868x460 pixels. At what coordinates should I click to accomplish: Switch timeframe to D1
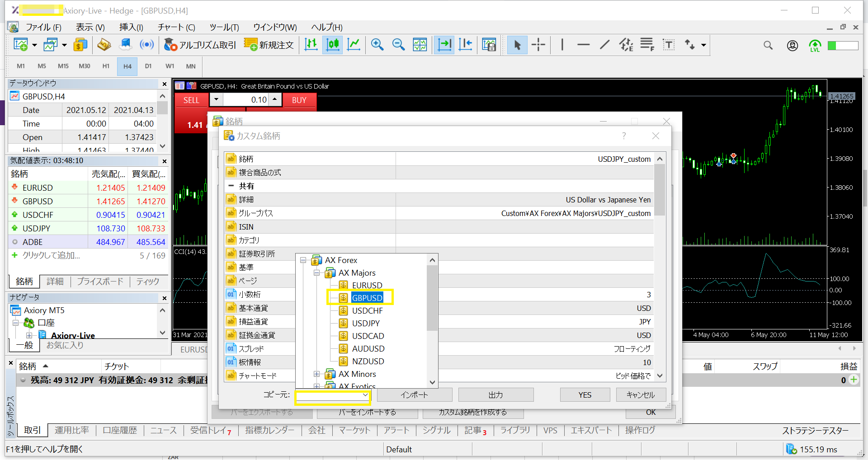point(148,66)
